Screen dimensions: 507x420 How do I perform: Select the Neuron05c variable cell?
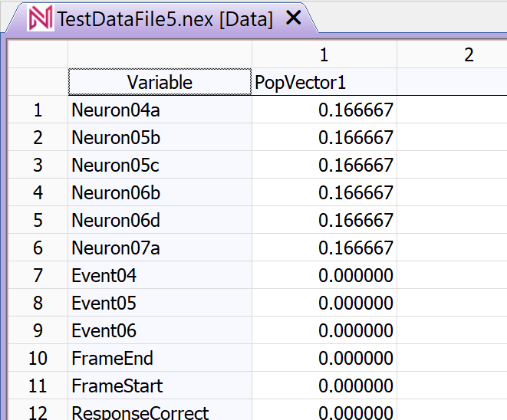(x=160, y=165)
